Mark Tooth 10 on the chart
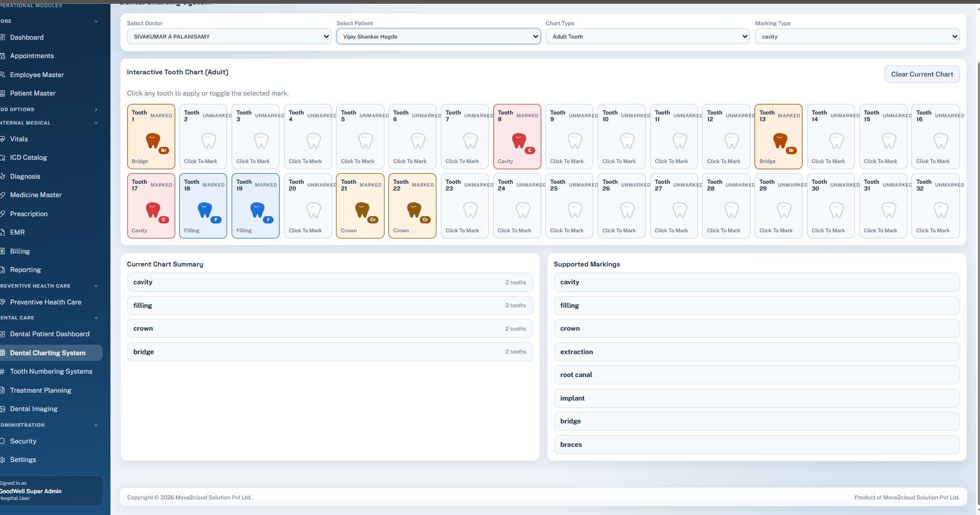The width and height of the screenshot is (980, 515). click(x=622, y=136)
